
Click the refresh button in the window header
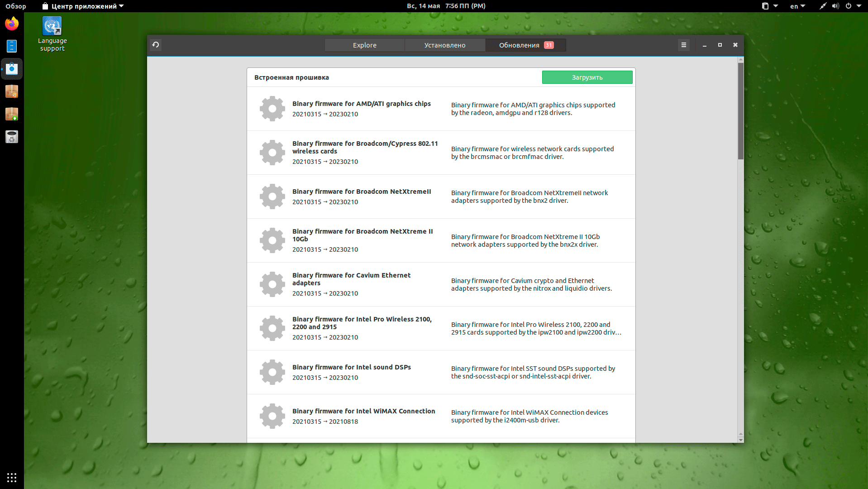(156, 45)
